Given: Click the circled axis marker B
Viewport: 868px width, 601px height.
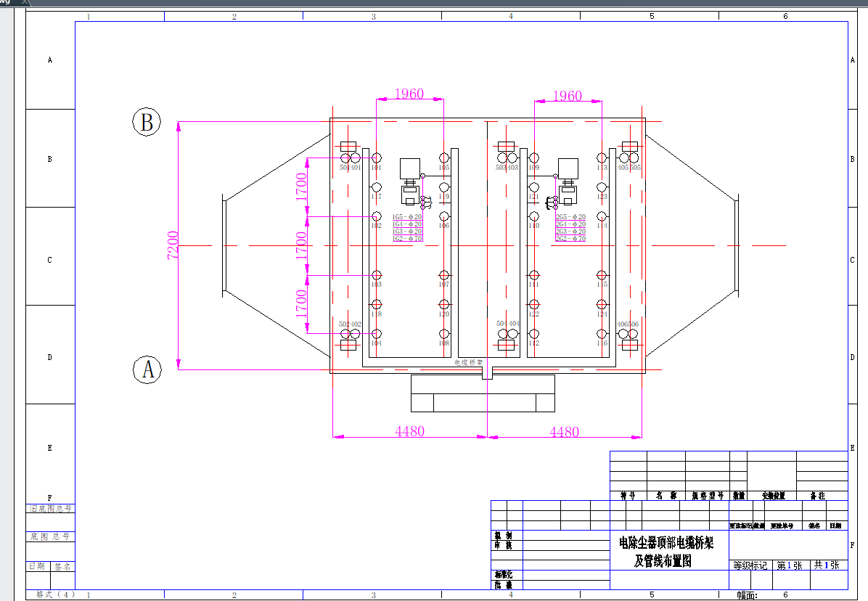Looking at the screenshot, I should click(147, 122).
